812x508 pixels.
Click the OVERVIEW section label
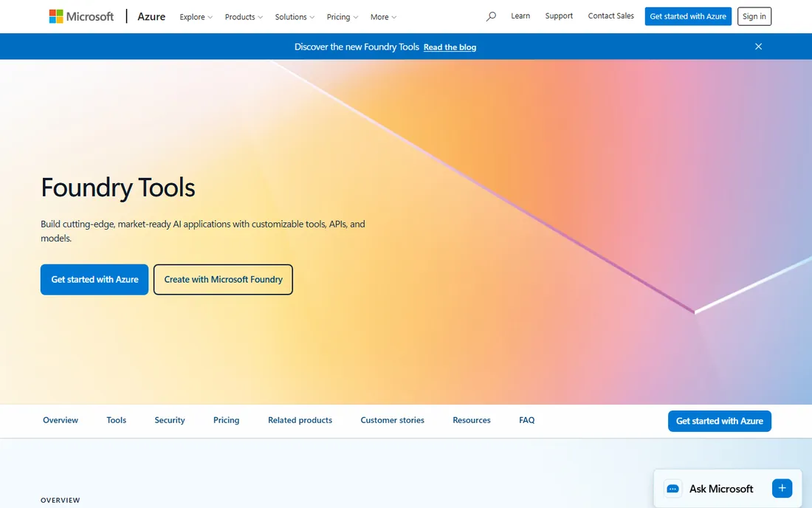pyautogui.click(x=61, y=500)
